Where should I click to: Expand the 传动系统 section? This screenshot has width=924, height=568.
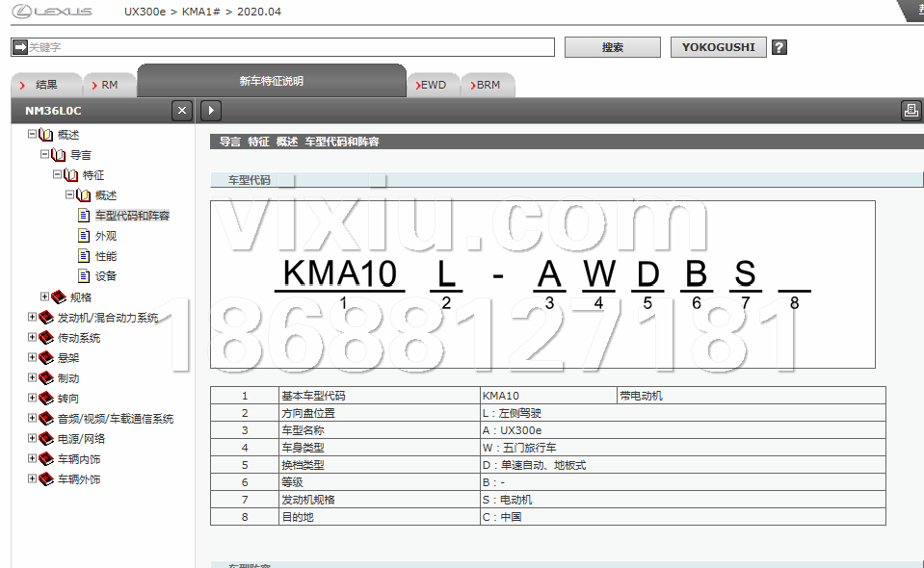(32, 337)
